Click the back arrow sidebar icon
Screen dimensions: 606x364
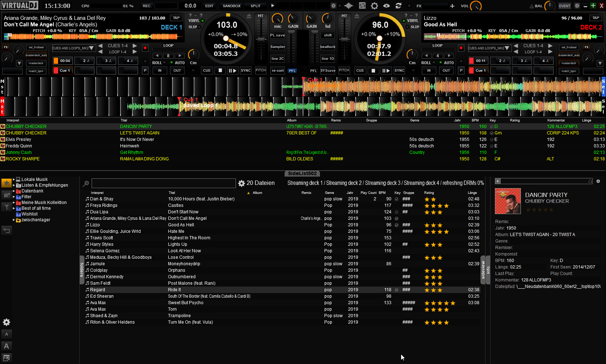(6, 230)
